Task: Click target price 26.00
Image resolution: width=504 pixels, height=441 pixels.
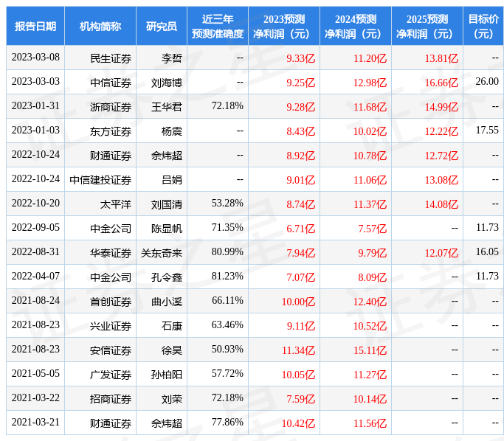Action: tap(487, 81)
